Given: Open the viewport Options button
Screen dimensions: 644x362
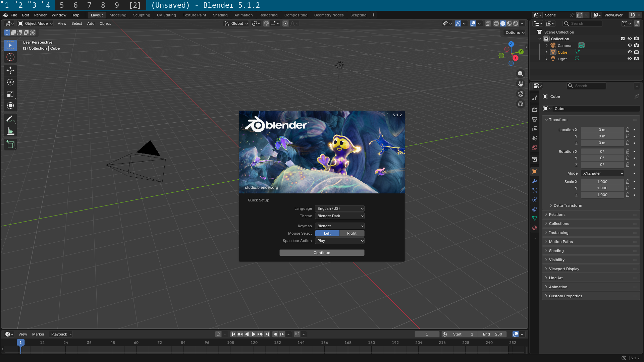Looking at the screenshot, I should (515, 33).
